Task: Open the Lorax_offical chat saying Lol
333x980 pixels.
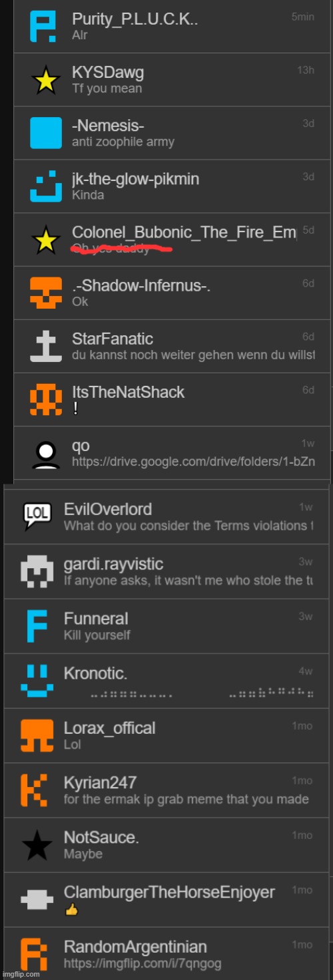Action: pos(166,736)
